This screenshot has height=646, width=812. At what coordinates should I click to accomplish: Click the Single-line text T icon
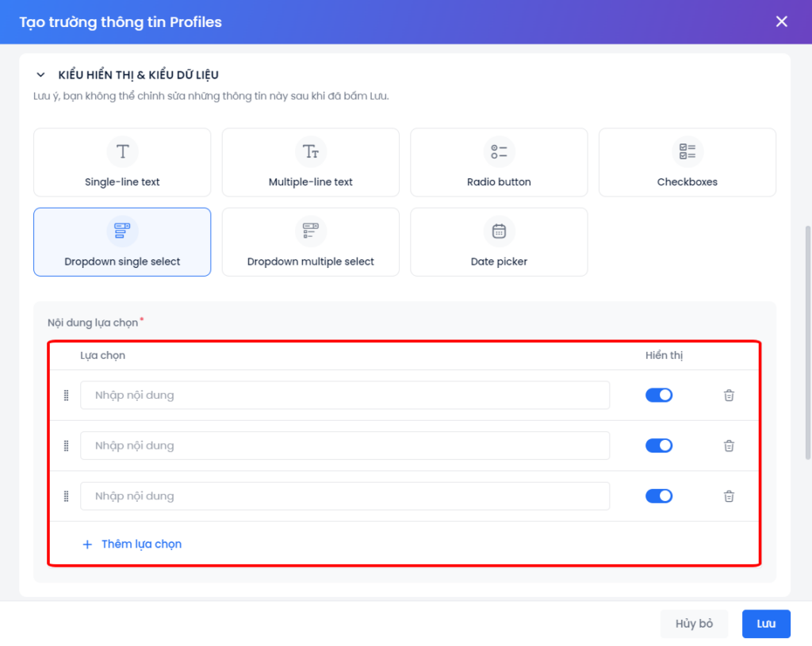[x=122, y=151]
